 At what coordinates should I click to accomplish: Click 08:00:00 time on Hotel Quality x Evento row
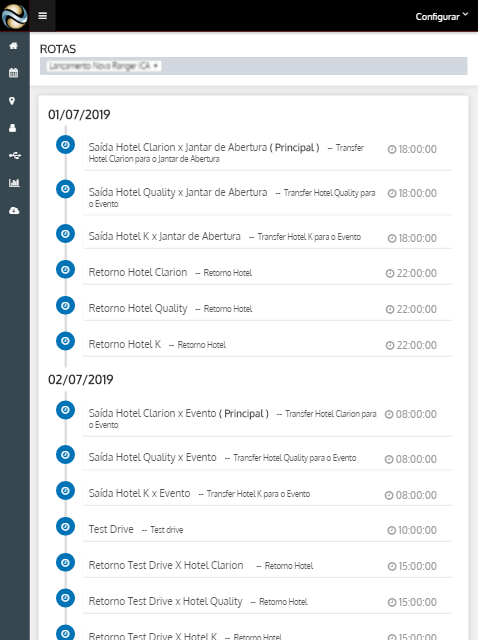pos(411,459)
